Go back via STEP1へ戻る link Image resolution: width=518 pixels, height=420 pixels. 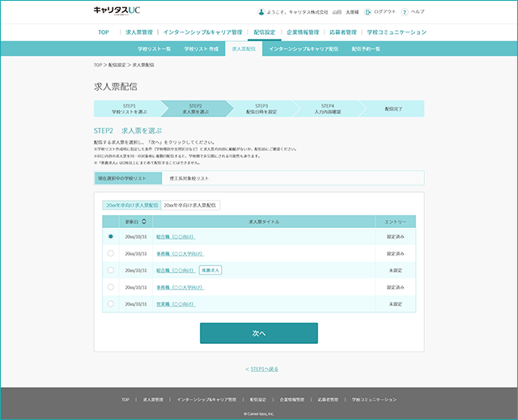click(265, 369)
